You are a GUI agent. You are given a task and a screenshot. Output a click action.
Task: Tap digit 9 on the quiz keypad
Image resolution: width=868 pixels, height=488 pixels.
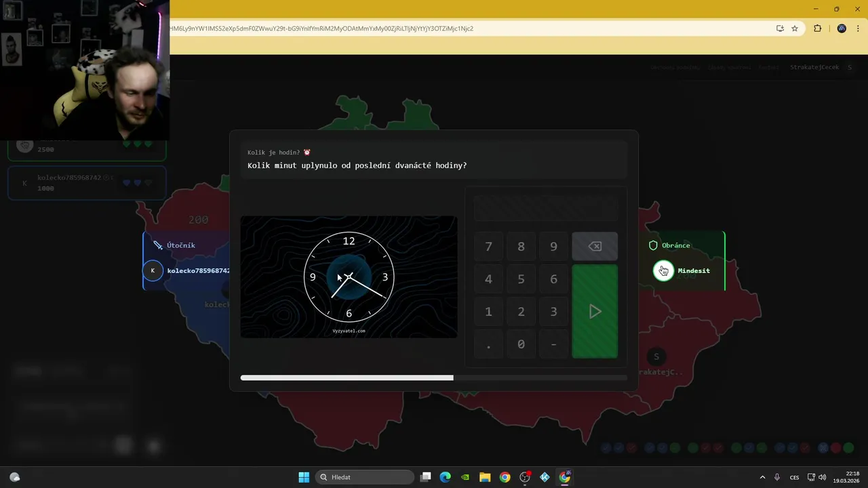coord(553,247)
